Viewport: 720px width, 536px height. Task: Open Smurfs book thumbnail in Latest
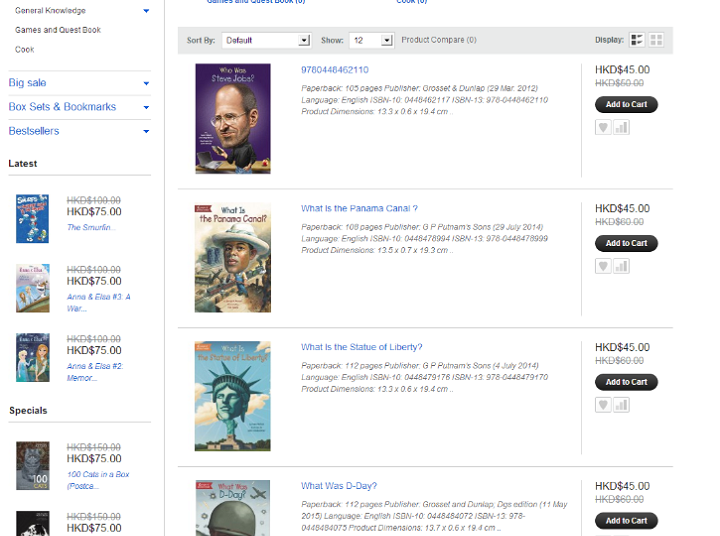(x=32, y=219)
